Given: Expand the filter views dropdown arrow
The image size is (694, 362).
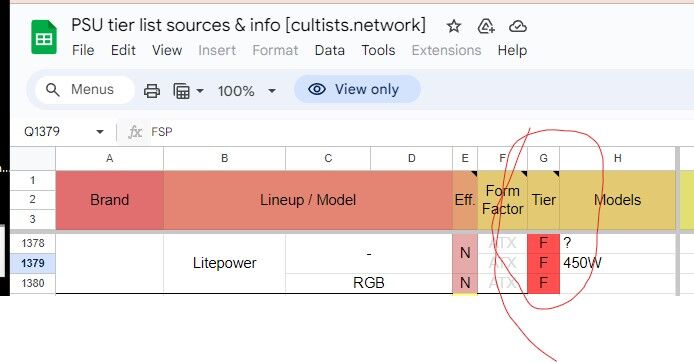Looking at the screenshot, I should click(x=200, y=91).
